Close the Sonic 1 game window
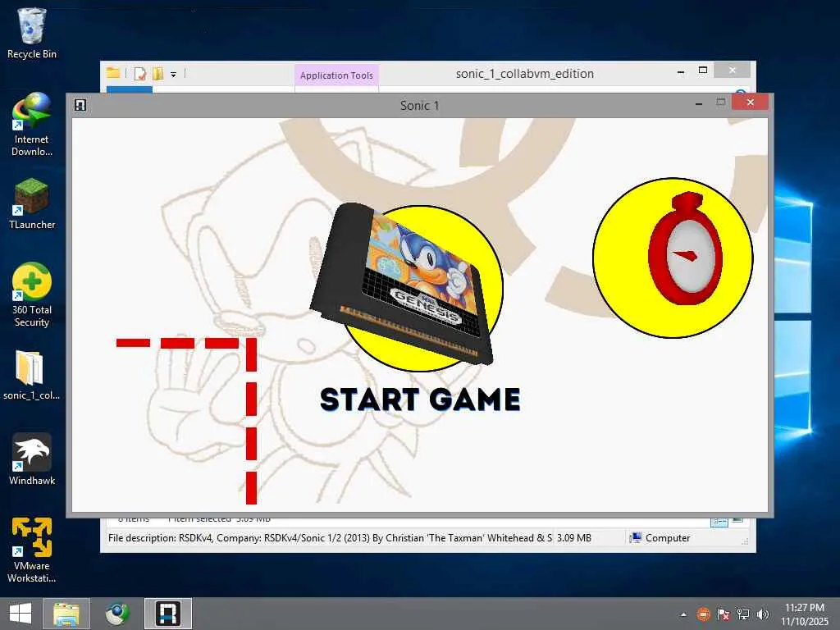840x630 pixels. point(750,102)
